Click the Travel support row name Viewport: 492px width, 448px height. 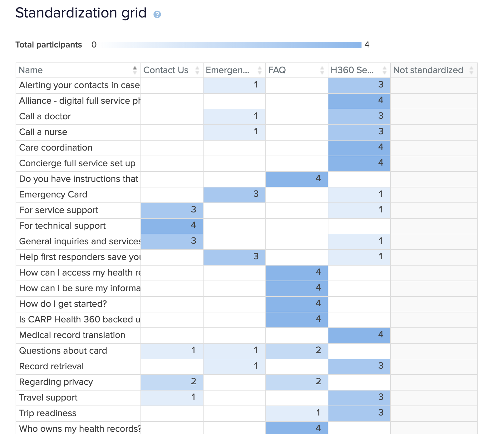coord(48,398)
